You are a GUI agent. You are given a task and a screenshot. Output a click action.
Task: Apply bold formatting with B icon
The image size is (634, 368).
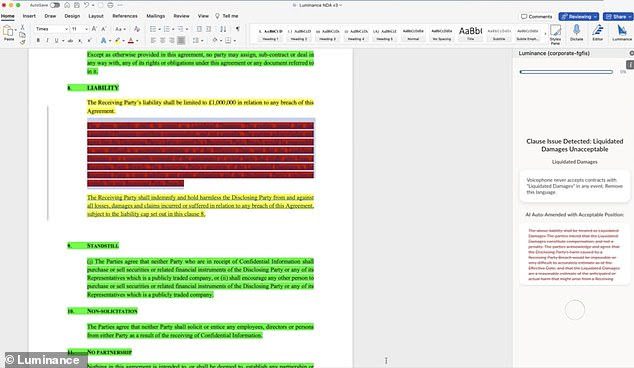pos(38,40)
